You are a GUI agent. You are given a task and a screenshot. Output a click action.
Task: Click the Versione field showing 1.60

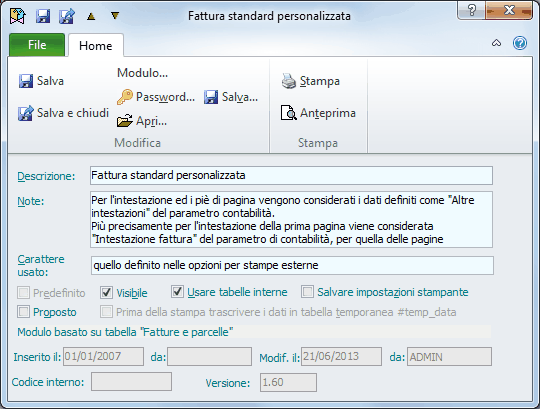tap(288, 382)
